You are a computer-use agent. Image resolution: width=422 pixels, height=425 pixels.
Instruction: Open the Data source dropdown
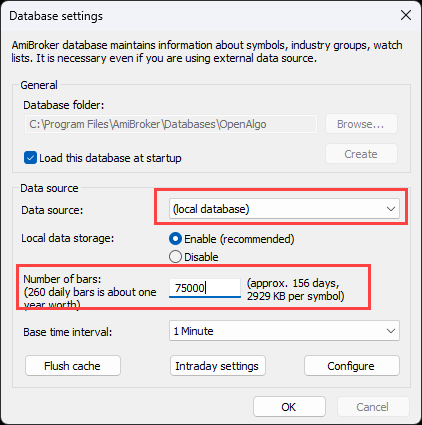284,209
